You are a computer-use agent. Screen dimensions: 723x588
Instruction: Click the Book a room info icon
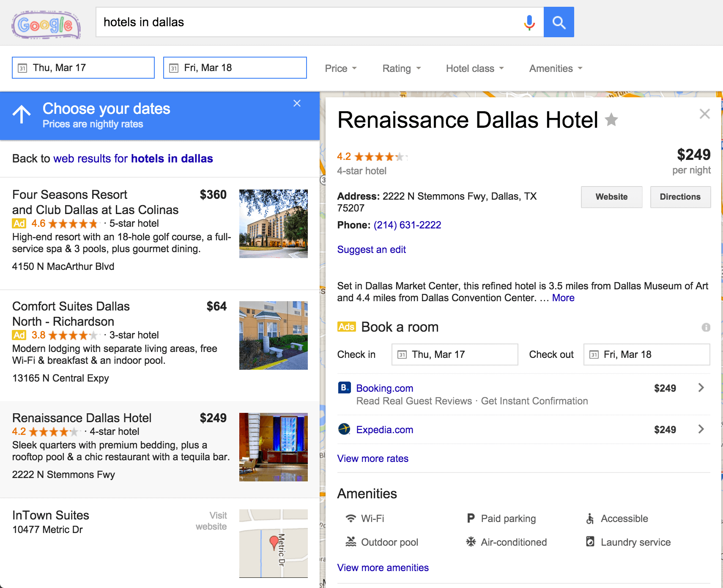pos(706,327)
